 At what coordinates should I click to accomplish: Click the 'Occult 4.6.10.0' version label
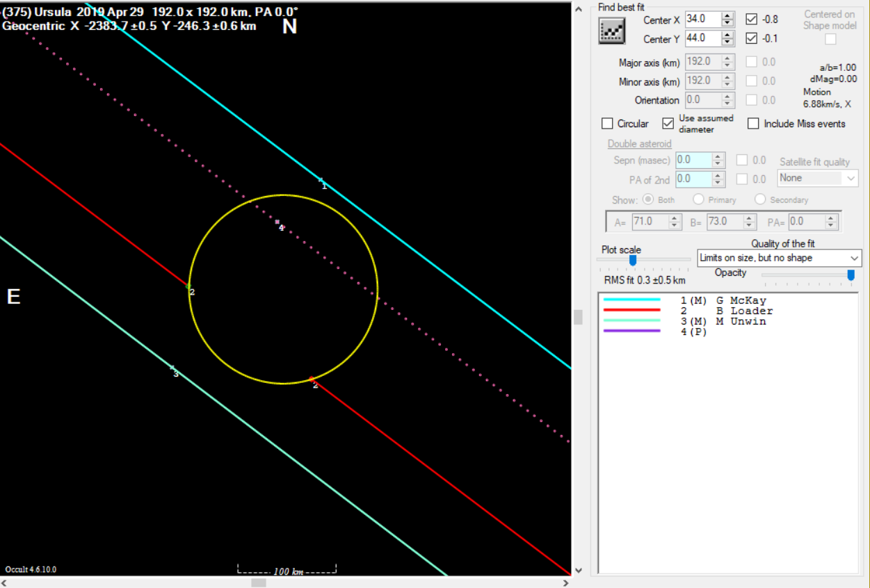[x=31, y=569]
